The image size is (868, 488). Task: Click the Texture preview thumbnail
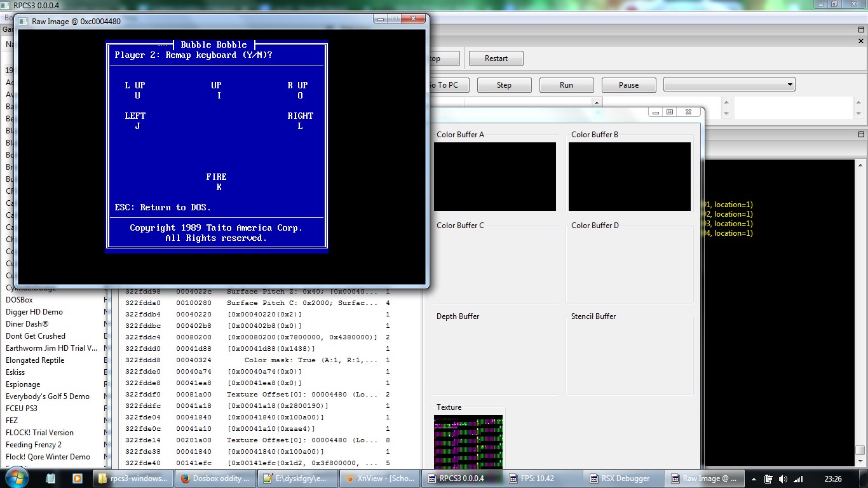pos(468,442)
